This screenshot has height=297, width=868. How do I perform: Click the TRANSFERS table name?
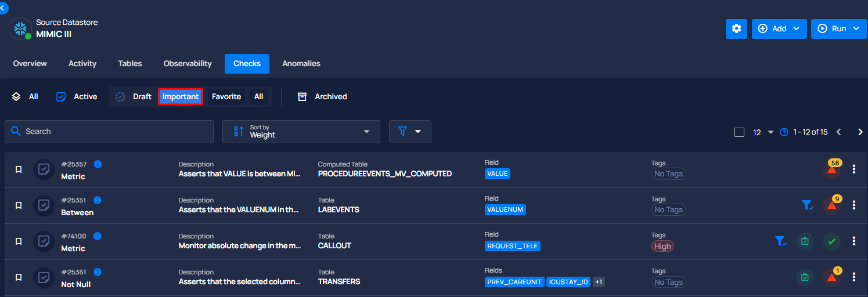click(339, 281)
